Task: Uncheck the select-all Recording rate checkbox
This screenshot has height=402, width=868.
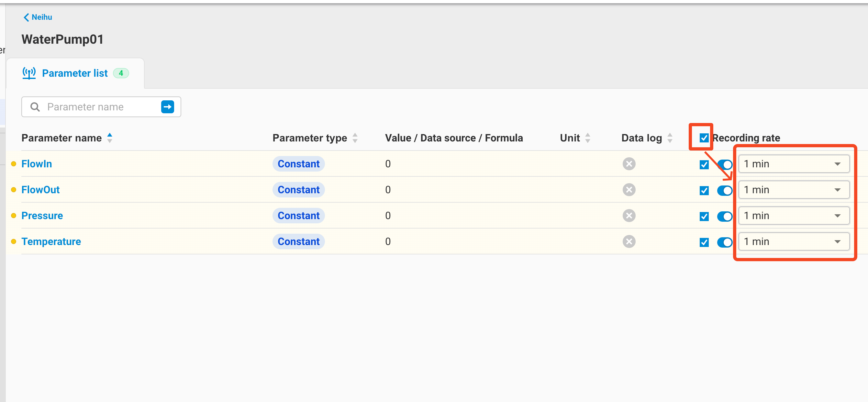Action: click(x=704, y=138)
